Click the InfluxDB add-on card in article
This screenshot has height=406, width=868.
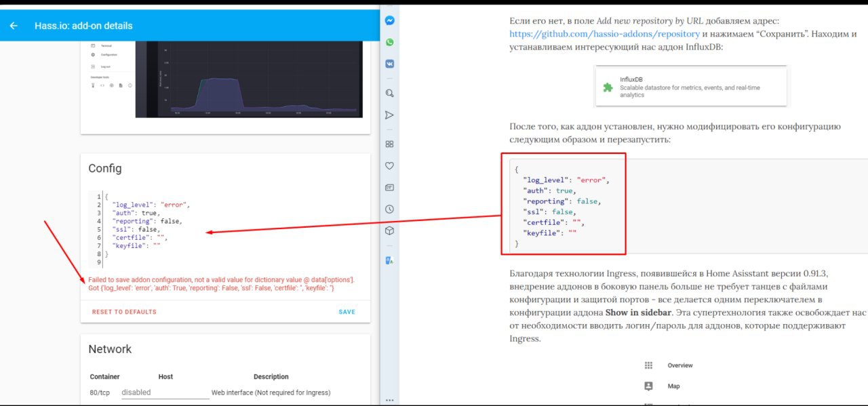pos(691,86)
